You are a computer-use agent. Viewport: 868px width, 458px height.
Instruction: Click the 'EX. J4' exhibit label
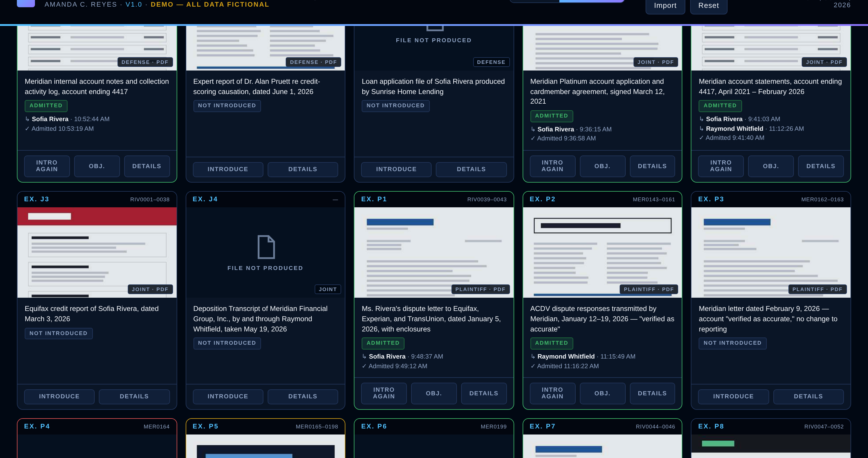[x=205, y=199]
